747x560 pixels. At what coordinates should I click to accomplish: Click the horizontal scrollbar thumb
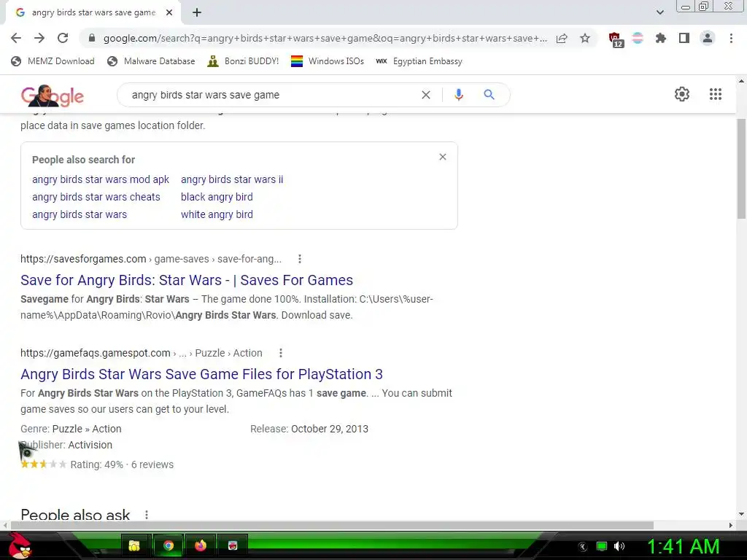pos(332,525)
